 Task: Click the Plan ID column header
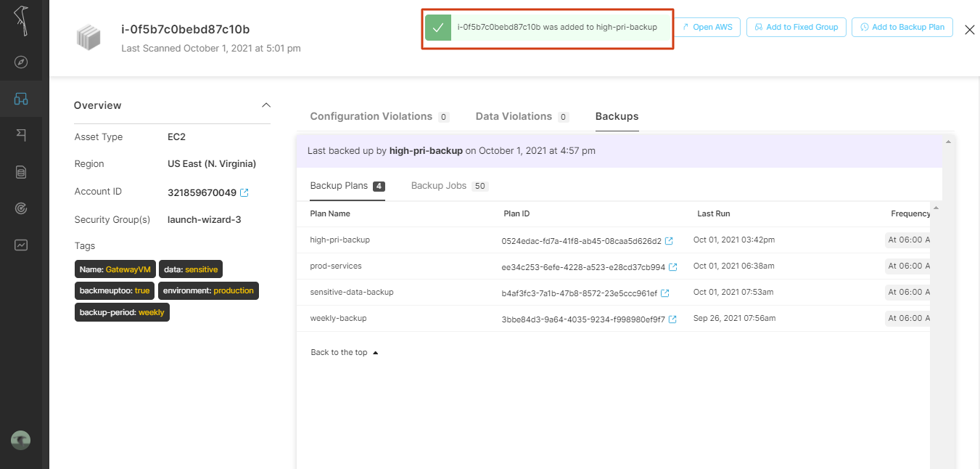tap(516, 213)
